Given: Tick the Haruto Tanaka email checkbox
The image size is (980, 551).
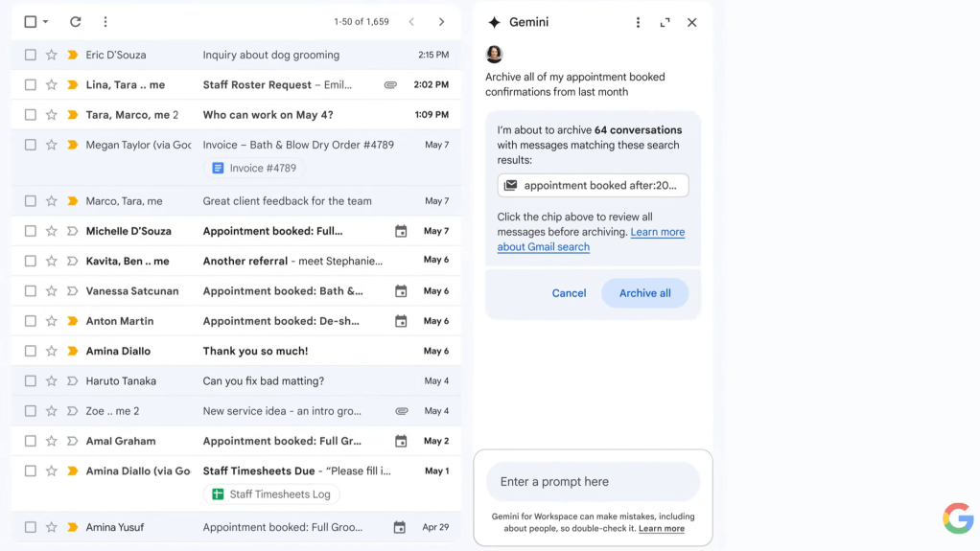Looking at the screenshot, I should point(30,381).
